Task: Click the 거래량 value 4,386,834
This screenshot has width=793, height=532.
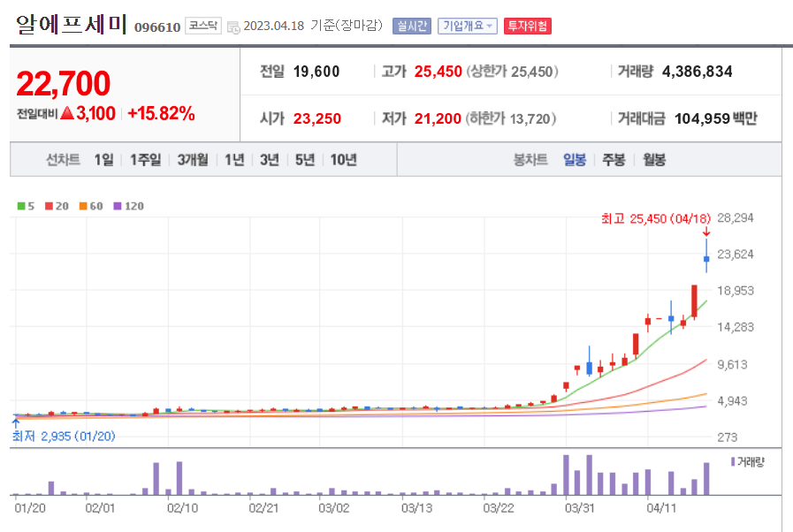Action: [697, 72]
